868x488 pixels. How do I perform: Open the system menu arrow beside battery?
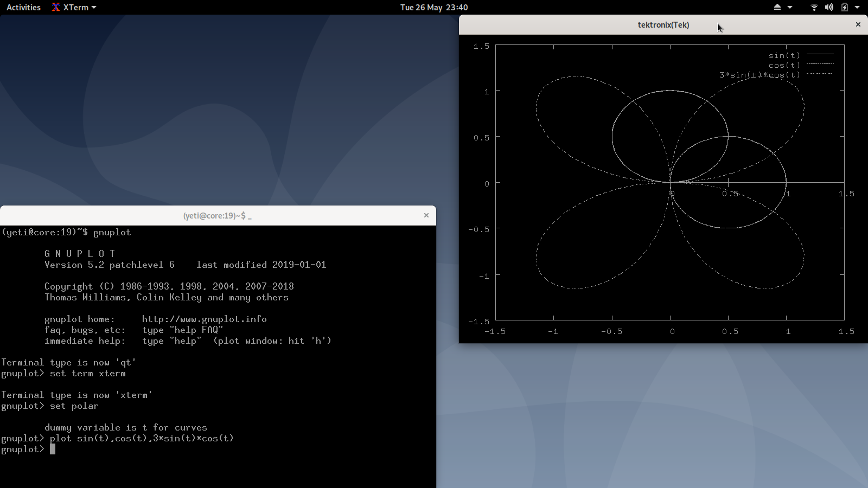(857, 8)
